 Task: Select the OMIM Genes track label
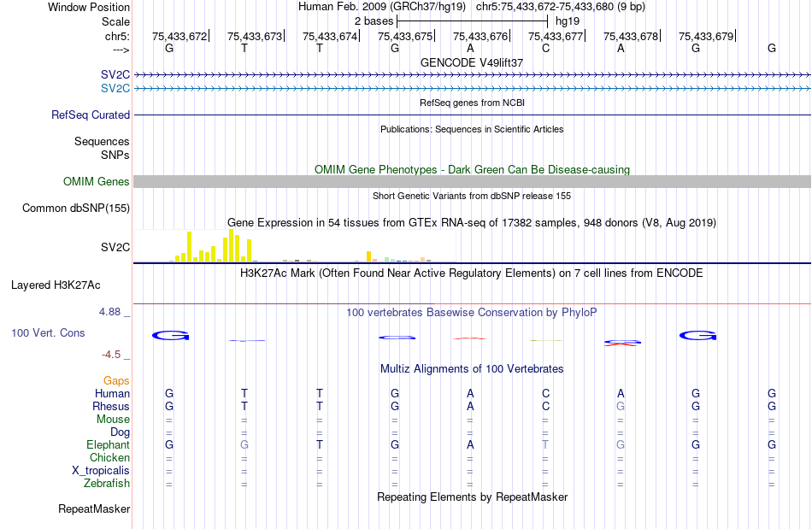click(96, 182)
